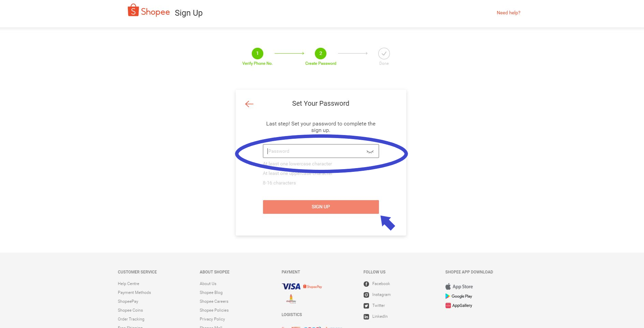Click the Done checkmark step icon

point(384,54)
